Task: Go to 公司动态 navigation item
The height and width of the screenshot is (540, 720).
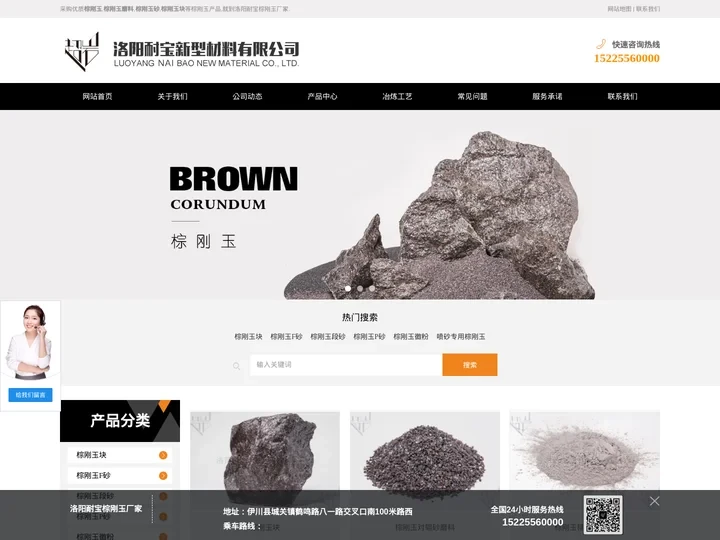Action: pyautogui.click(x=247, y=96)
